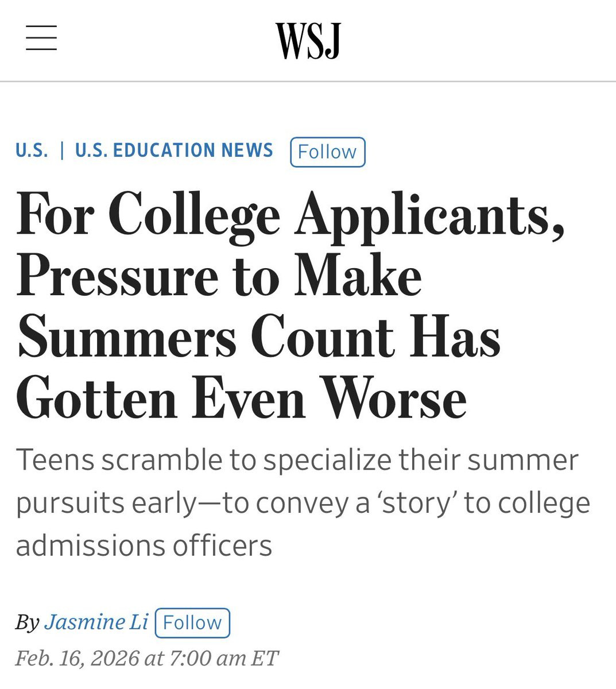The image size is (616, 689).
Task: Click the Feb. 16, 2026 timestamp
Action: pyautogui.click(x=147, y=658)
